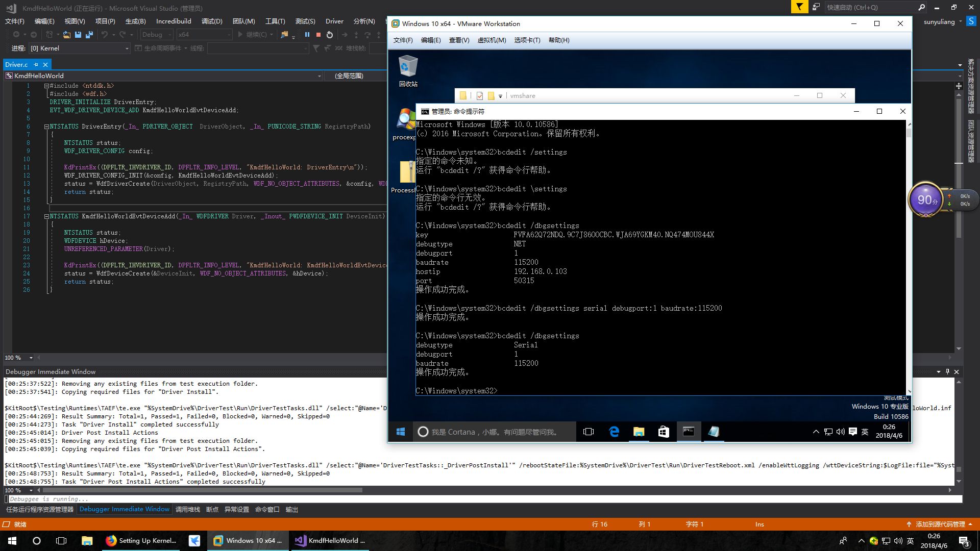Toggle the pin on Driver.c tab
This screenshot has width=980, height=551.
click(x=36, y=65)
